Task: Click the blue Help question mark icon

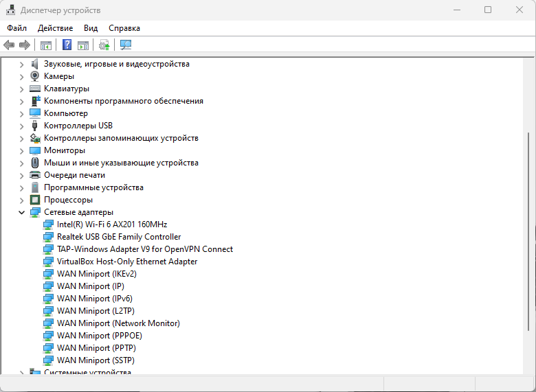Action: (x=67, y=45)
